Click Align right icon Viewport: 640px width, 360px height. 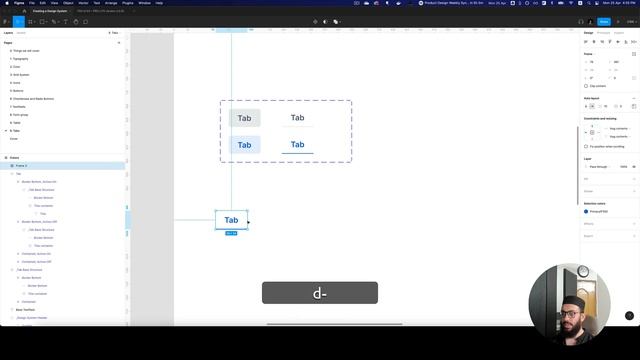[x=602, y=42]
